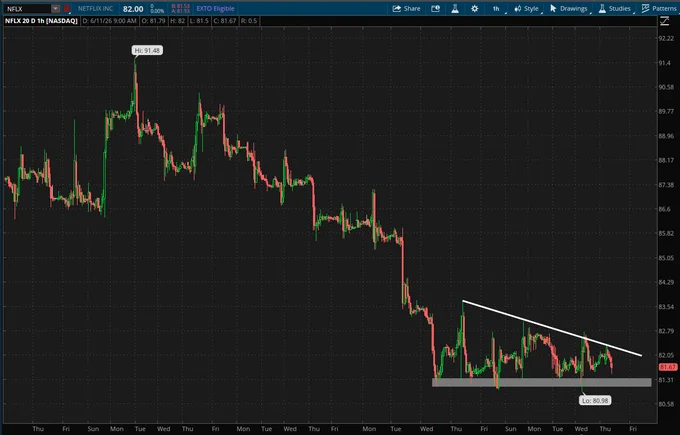Open the calendar events icon next to Share
The image size is (680, 435).
pyautogui.click(x=435, y=9)
